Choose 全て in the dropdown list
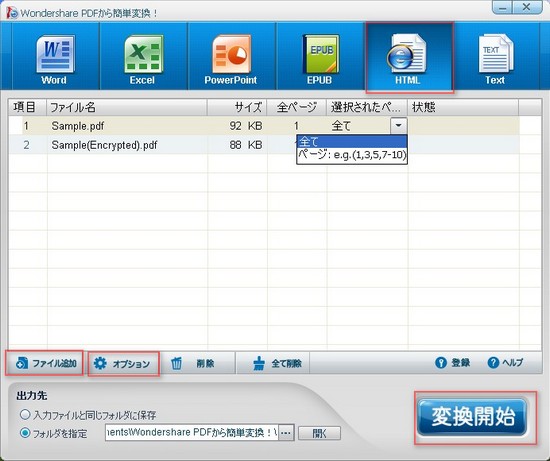Viewport: 550px width, 461px height. pyautogui.click(x=352, y=142)
